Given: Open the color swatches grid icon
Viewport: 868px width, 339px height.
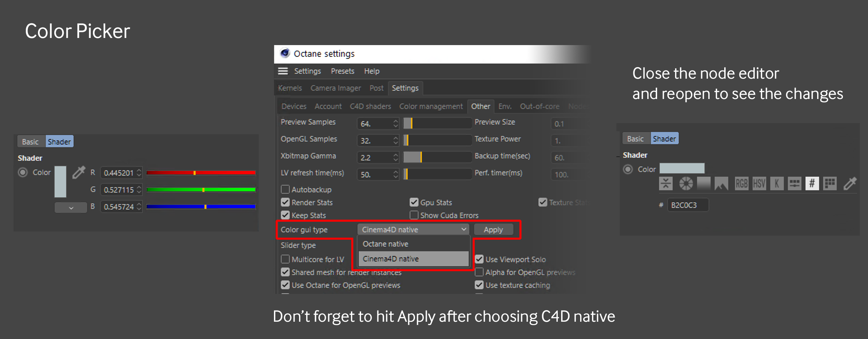Looking at the screenshot, I should pos(830,184).
